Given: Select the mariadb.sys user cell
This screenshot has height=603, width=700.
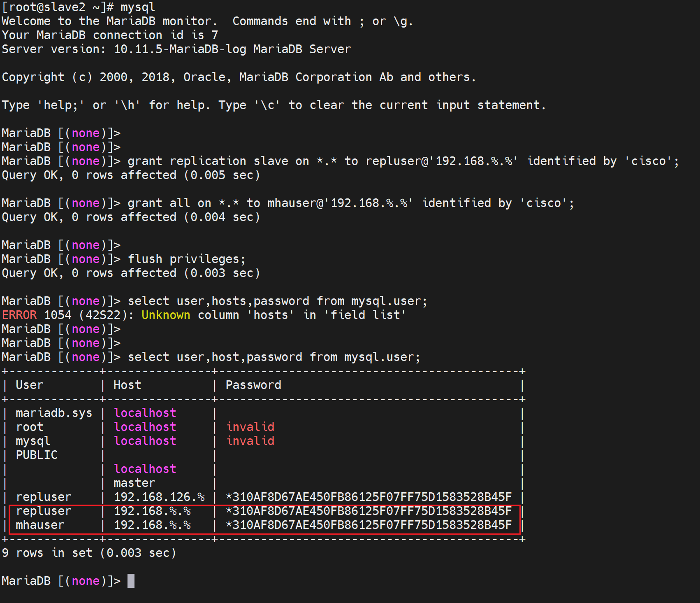Looking at the screenshot, I should 54,413.
